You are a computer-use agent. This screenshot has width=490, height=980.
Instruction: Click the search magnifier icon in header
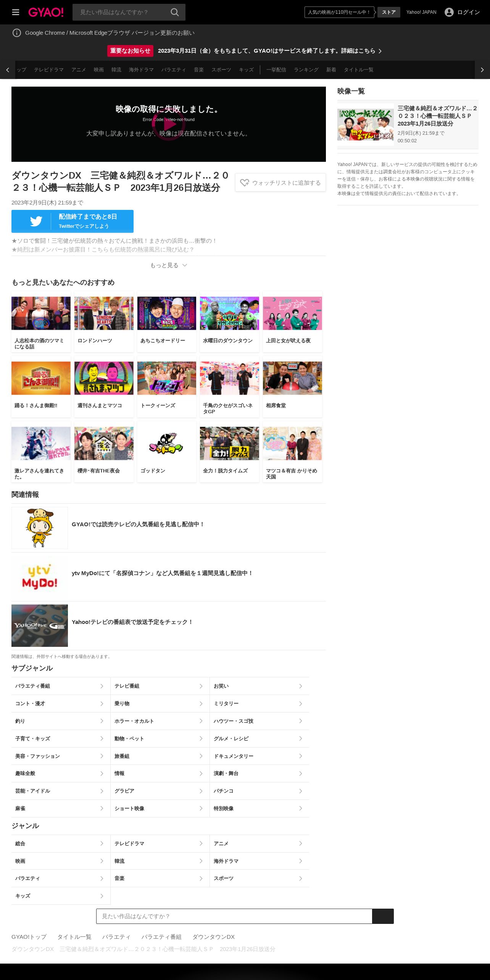tap(174, 12)
